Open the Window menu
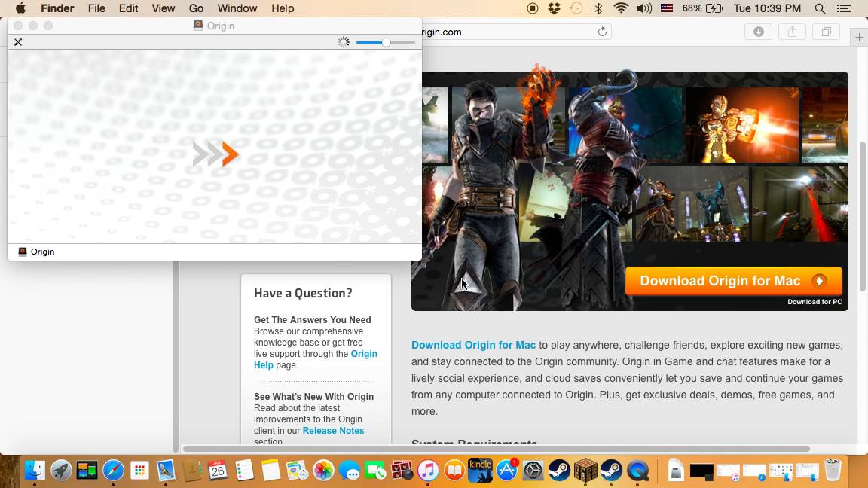The height and width of the screenshot is (488, 868). tap(237, 8)
